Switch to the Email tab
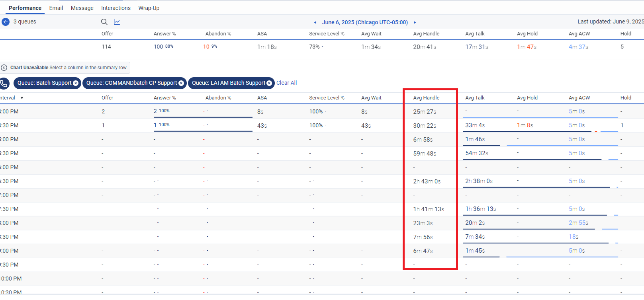644x300 pixels. 56,8
